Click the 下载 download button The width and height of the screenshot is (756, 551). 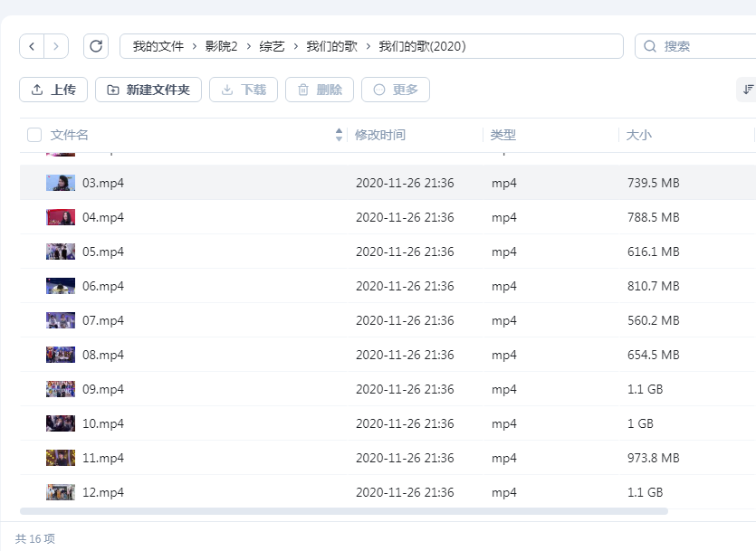(243, 90)
